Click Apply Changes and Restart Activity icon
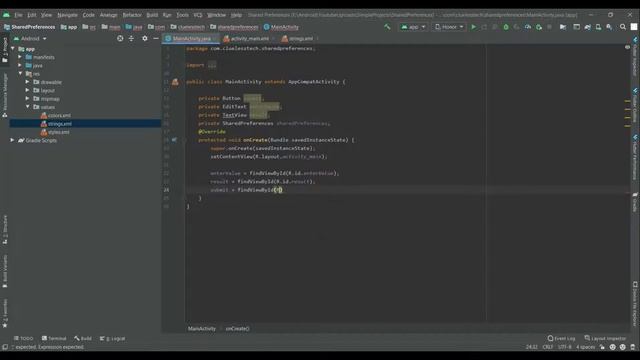The width and height of the screenshot is (640, 360). coord(484,27)
